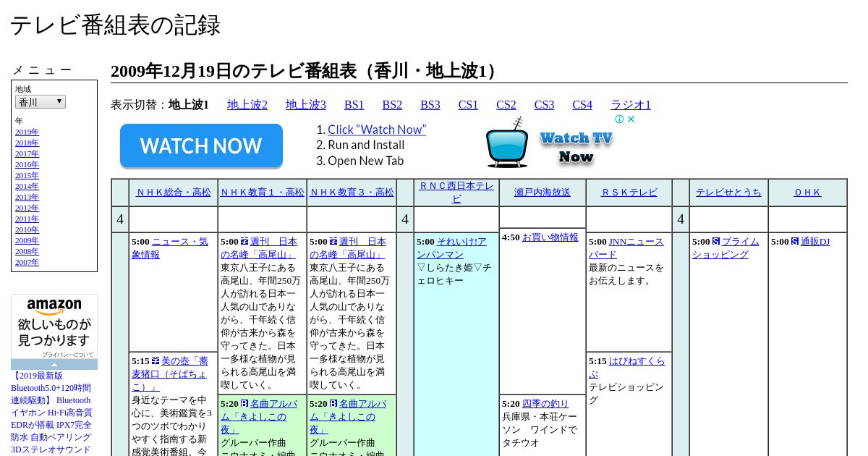Open the ＲＮＣ西日本テレビ channel link
This screenshot has height=456, width=868.
pos(456,192)
